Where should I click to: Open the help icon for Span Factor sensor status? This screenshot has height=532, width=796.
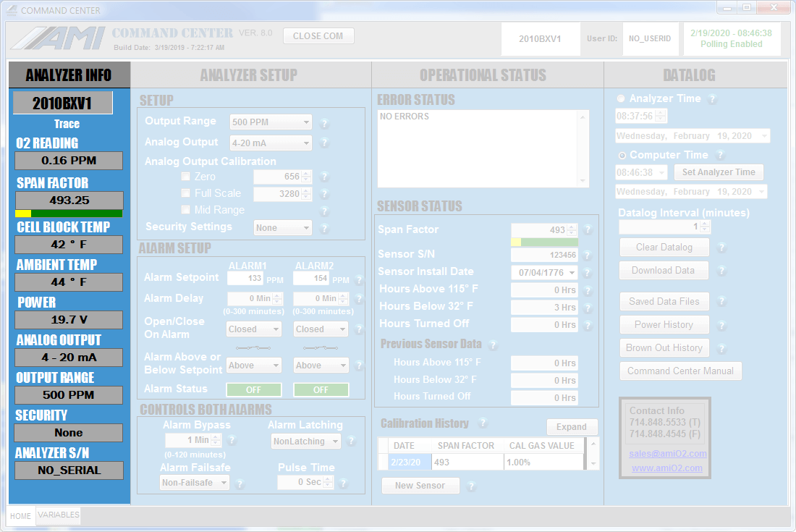coord(588,229)
